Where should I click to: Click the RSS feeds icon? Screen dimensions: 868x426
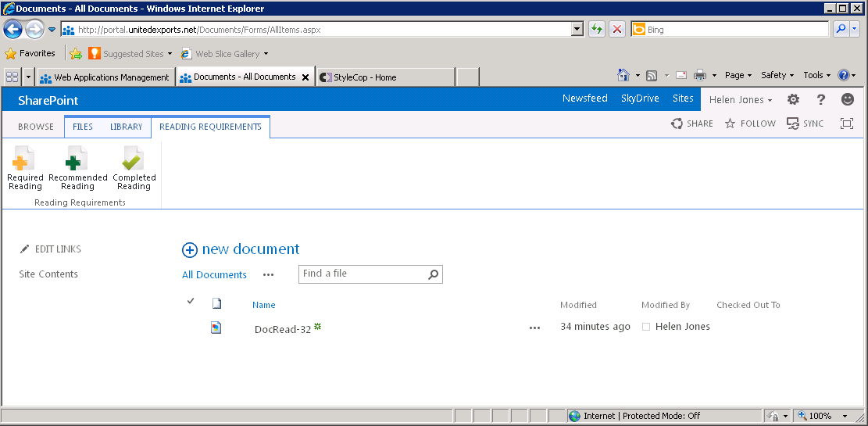tap(652, 75)
